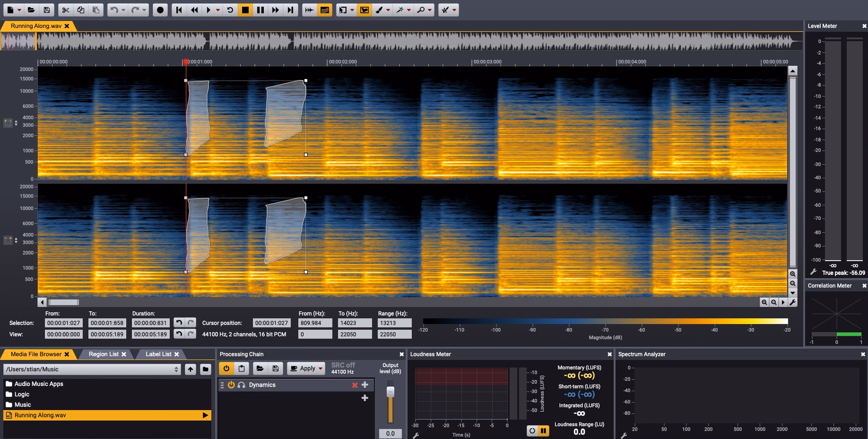Click the retouch tool at toolbar end
868x439 pixels.
(446, 10)
